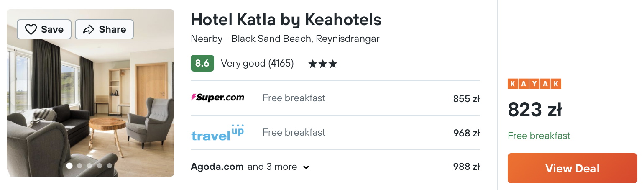644x190 pixels.
Task: Open the travelup 968 zł deal
Action: tap(335, 132)
